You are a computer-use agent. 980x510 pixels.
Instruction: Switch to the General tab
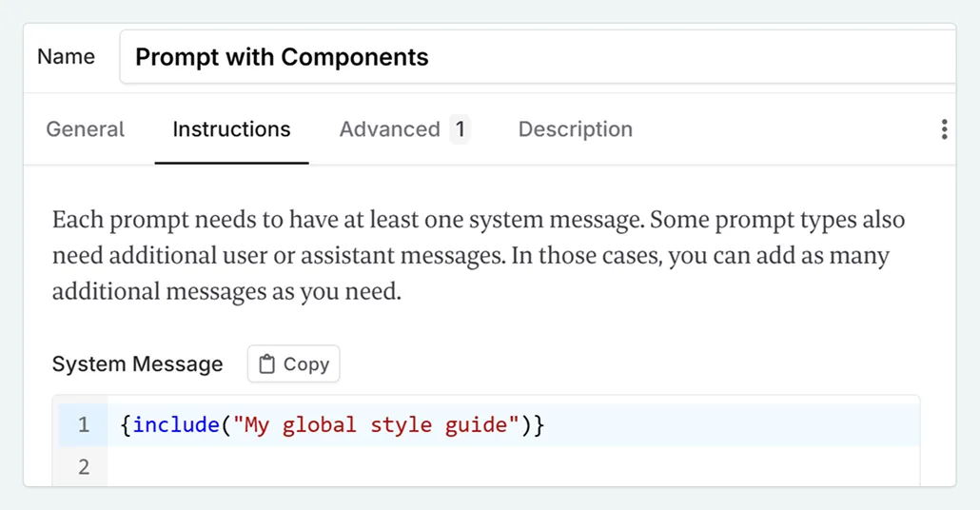(85, 129)
